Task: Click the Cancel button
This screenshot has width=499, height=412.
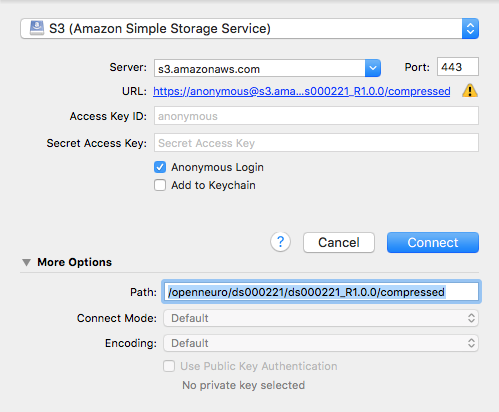Action: (339, 242)
